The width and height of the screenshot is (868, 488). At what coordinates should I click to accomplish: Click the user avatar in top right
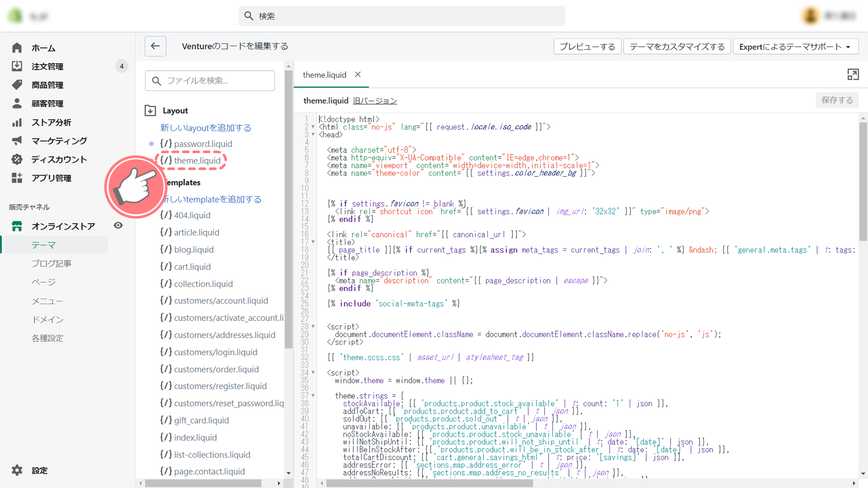pos(811,16)
